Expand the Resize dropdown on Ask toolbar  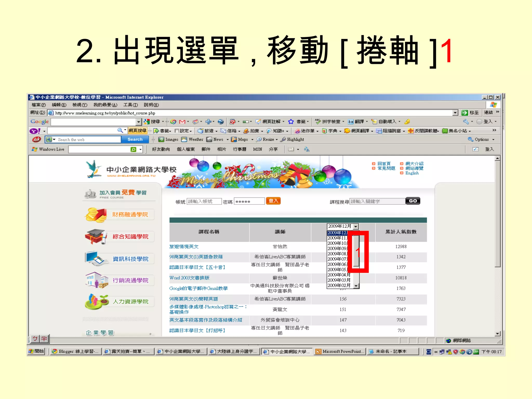(x=277, y=140)
